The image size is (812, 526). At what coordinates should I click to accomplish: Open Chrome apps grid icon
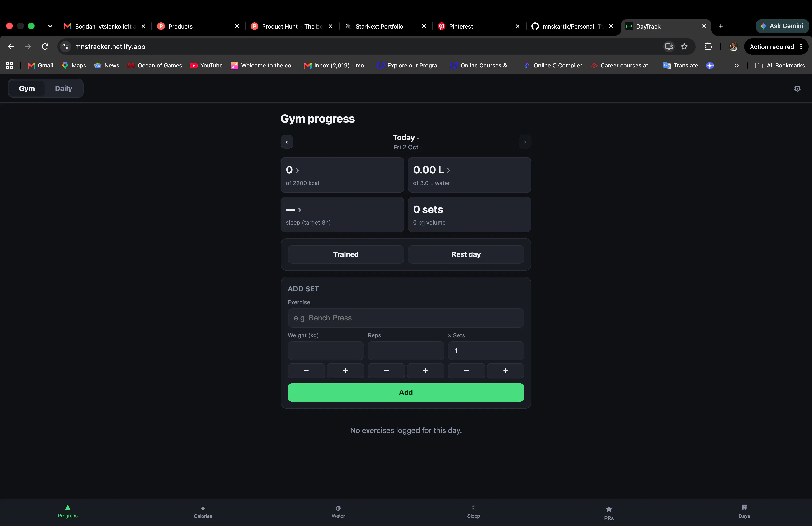[9, 66]
